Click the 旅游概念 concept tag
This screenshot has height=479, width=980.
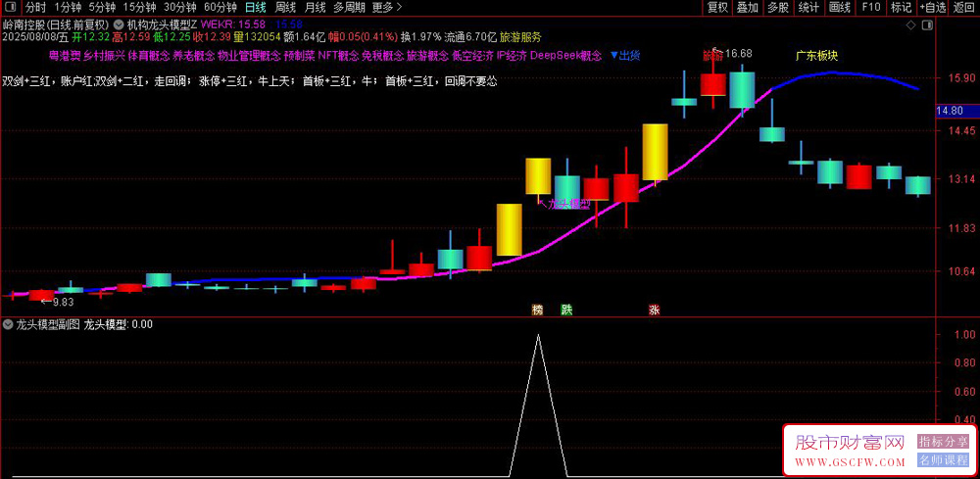pos(427,56)
